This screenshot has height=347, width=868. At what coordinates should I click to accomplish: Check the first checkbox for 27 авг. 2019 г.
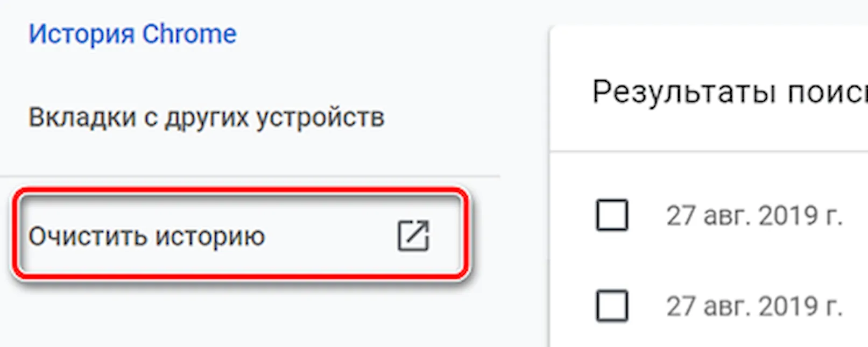click(x=610, y=216)
